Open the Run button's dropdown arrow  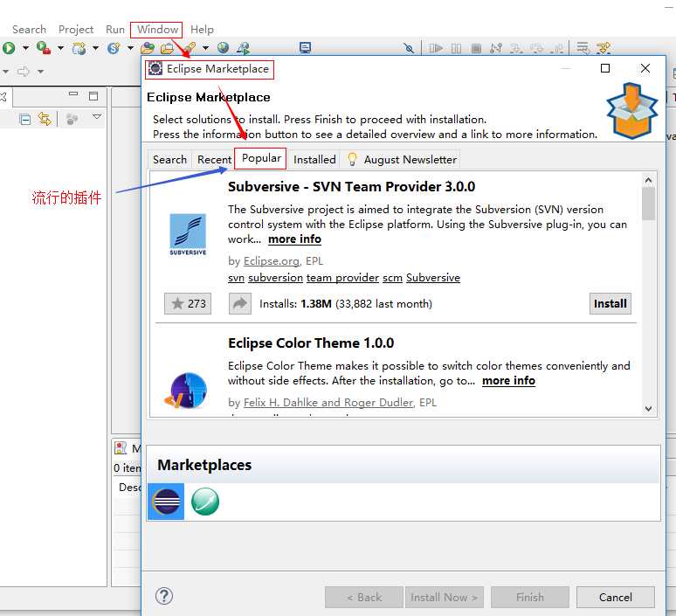(25, 48)
